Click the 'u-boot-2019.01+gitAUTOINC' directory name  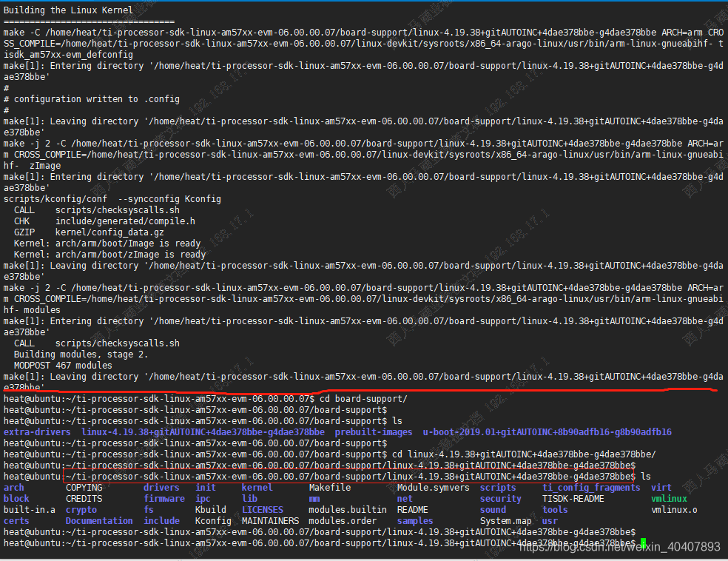547,432
